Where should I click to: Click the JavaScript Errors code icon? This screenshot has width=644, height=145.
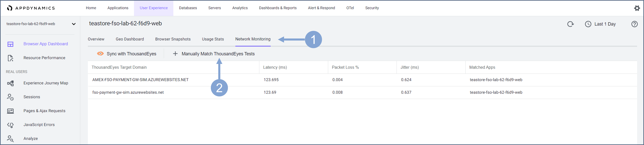click(x=11, y=125)
